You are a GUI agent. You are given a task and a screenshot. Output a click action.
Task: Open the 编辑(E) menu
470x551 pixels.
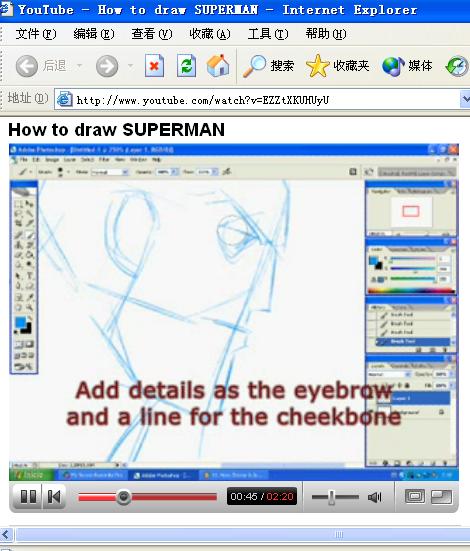pyautogui.click(x=94, y=34)
